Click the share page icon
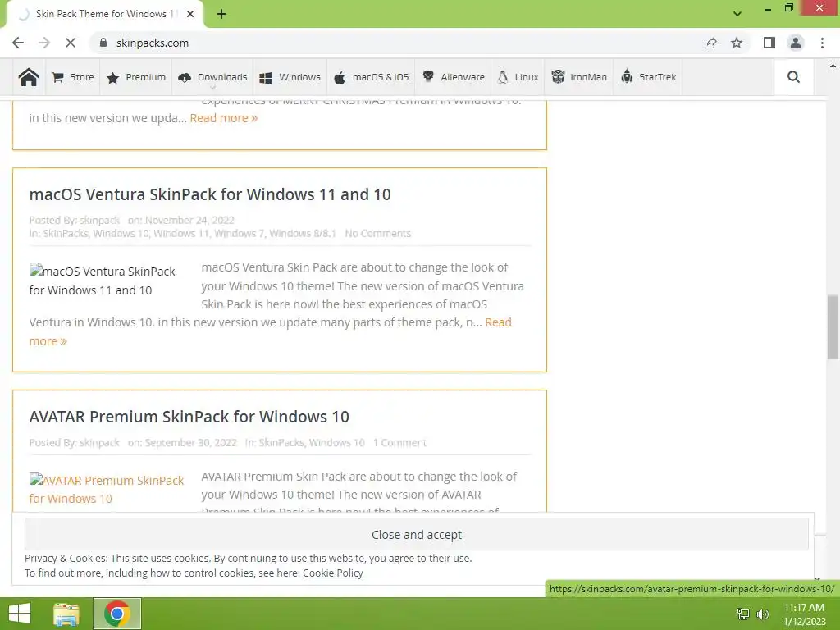840x630 pixels. [710, 43]
